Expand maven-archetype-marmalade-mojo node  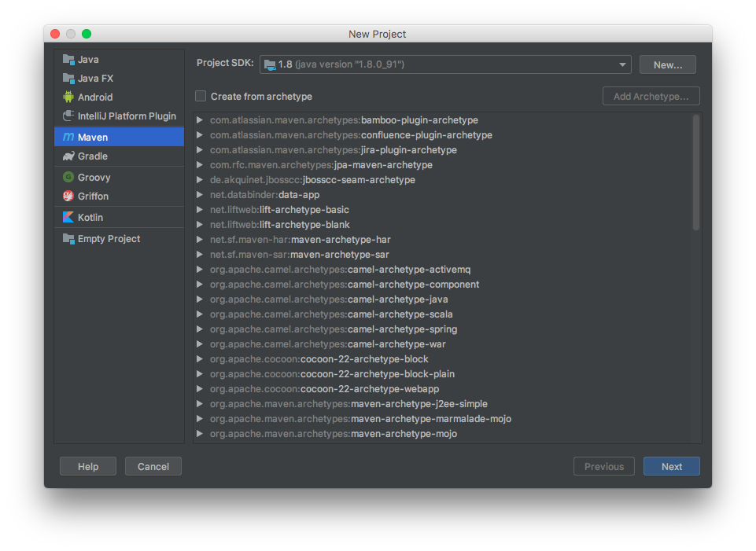click(x=200, y=418)
